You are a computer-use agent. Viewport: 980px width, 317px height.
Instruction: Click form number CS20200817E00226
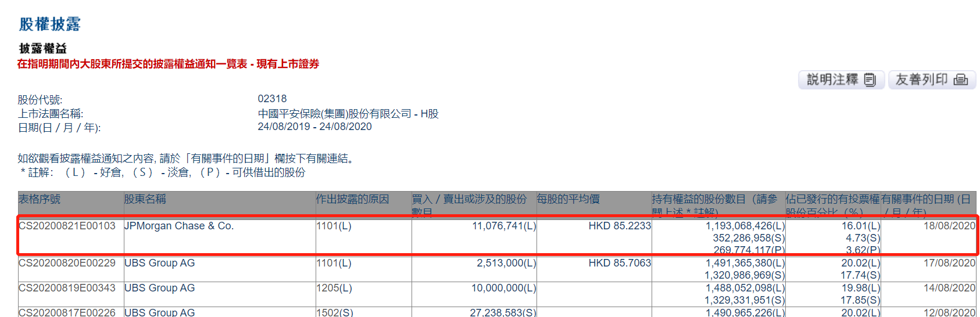click(67, 312)
